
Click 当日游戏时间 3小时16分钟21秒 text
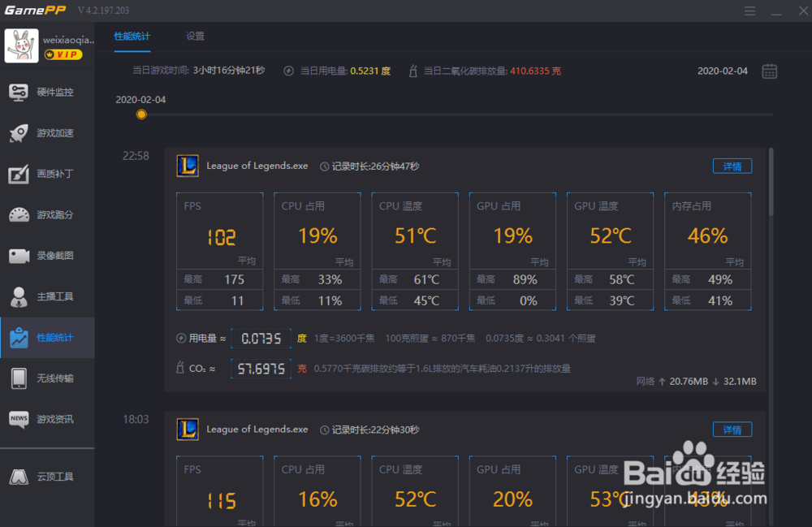tap(199, 71)
